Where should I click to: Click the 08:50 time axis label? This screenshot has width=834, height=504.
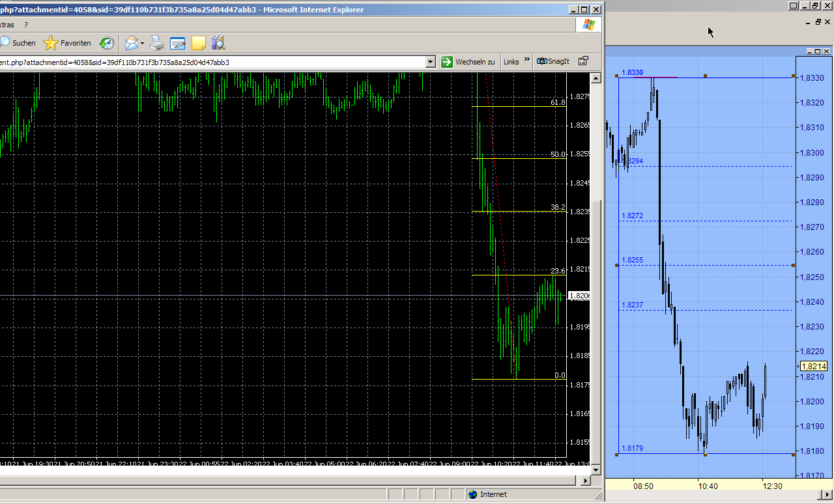[x=643, y=486]
